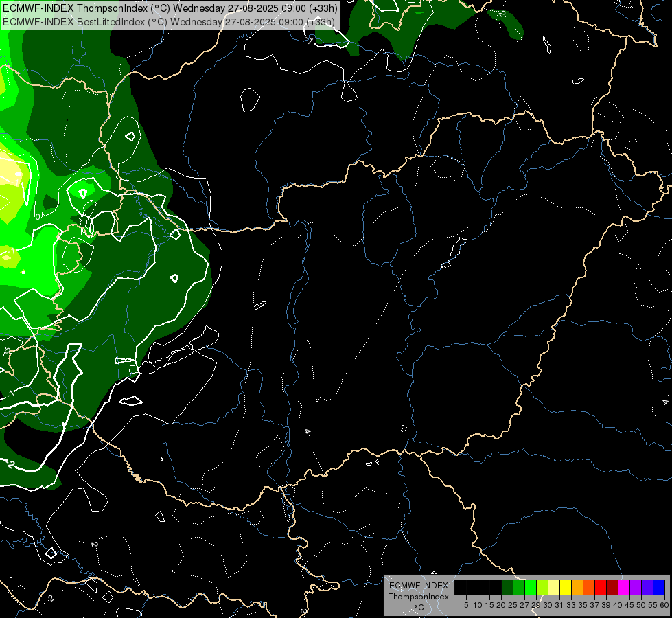Image resolution: width=672 pixels, height=618 pixels.
Task: Pick the bright red swatch between 37 and 39
Action: tap(601, 587)
